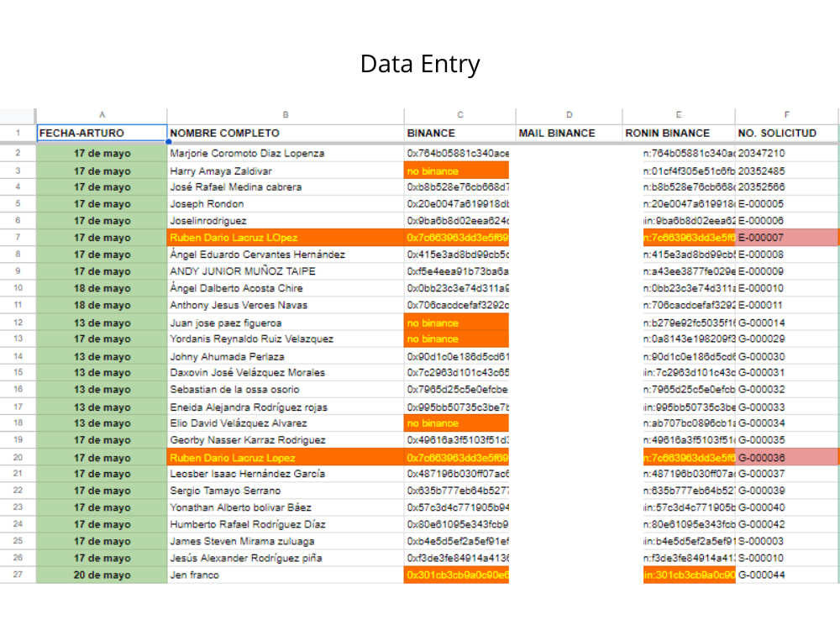Select column E header

tap(679, 115)
